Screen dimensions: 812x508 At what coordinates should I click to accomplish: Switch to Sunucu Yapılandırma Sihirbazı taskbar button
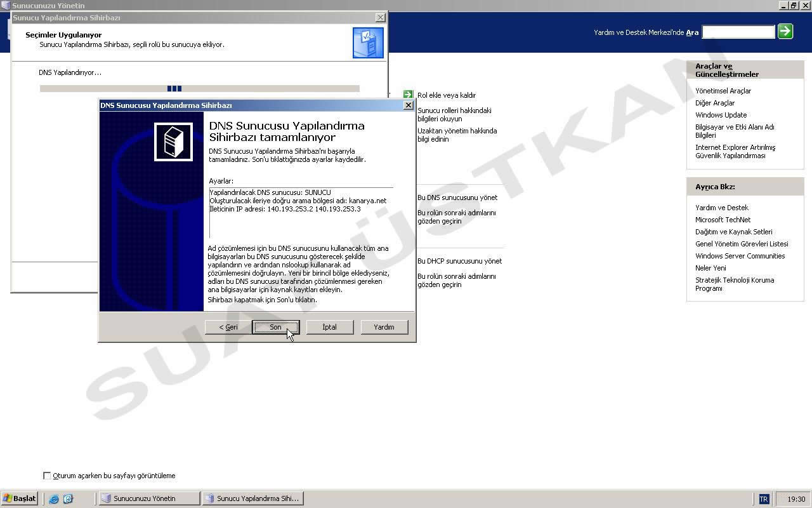(x=252, y=498)
